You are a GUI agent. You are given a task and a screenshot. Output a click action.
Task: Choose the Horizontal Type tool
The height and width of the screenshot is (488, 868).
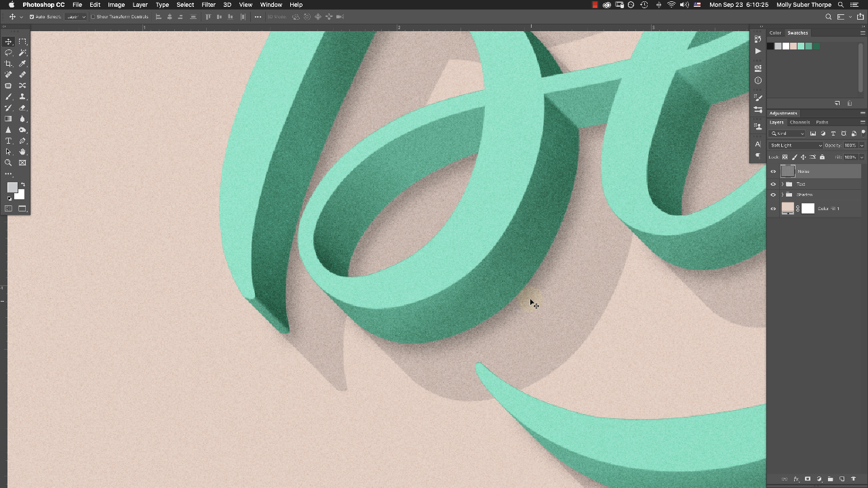[8, 141]
